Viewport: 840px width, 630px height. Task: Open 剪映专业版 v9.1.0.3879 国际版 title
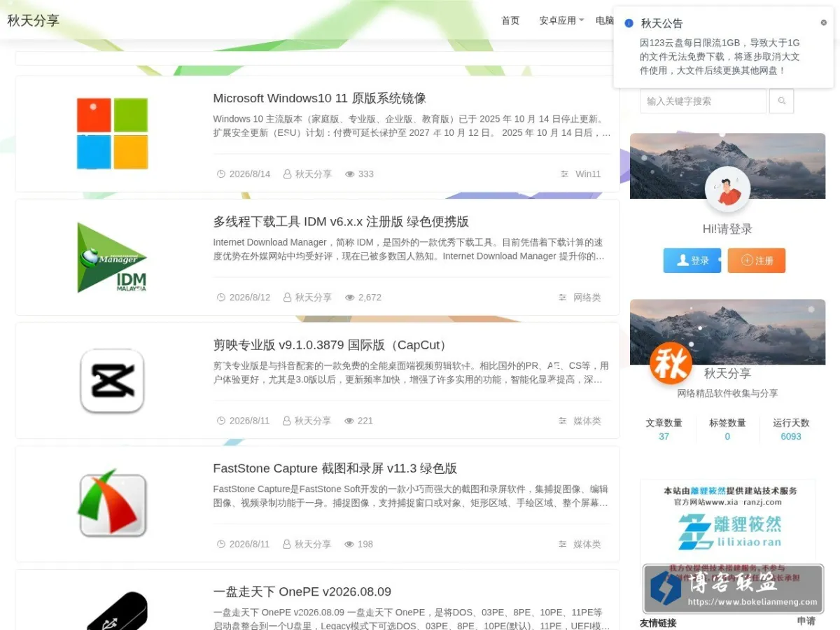click(331, 345)
